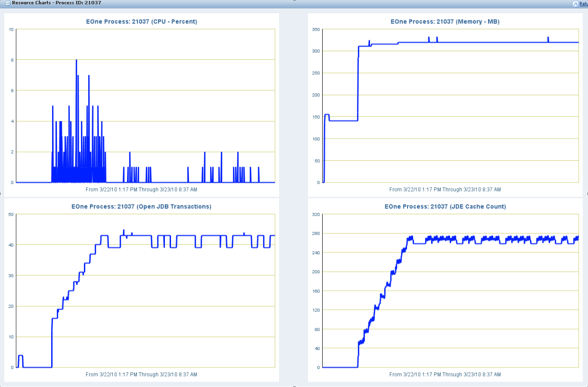Click the date range caption under CPU chart
Image resolution: width=588 pixels, height=387 pixels.
tap(142, 189)
